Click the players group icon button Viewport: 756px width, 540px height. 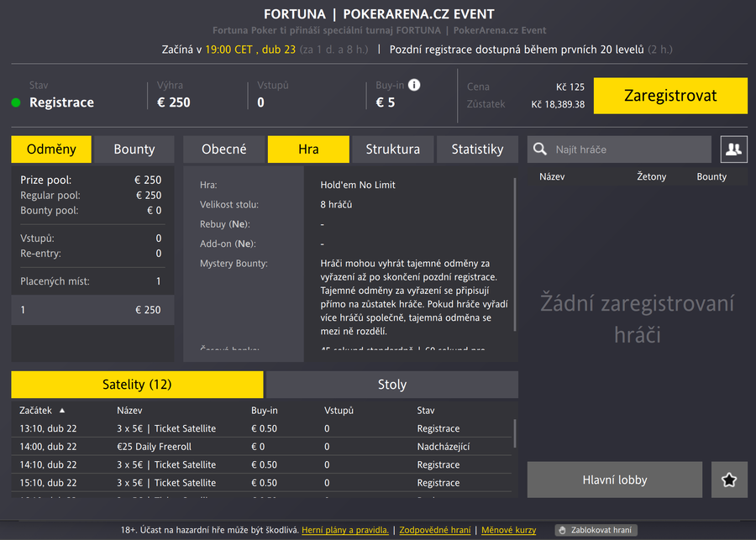(734, 149)
